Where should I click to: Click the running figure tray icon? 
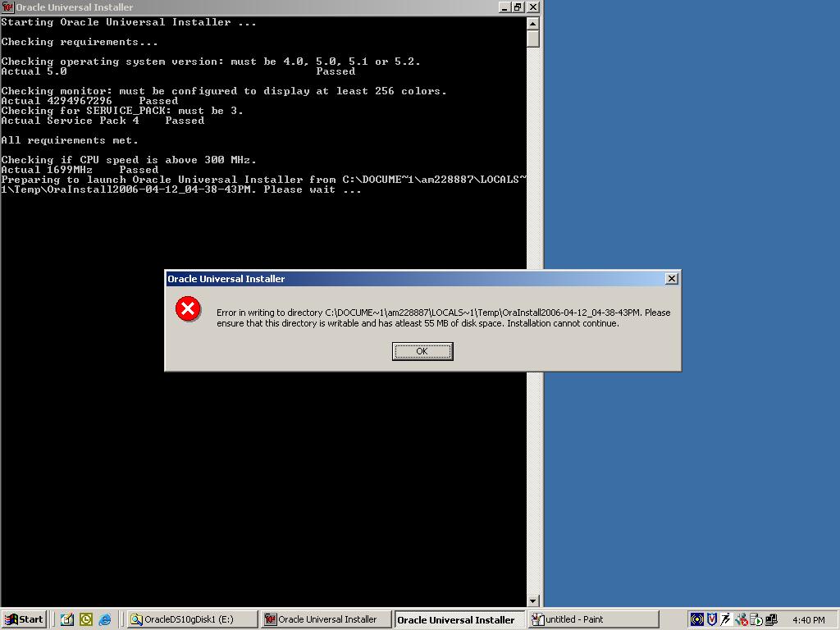(726, 620)
